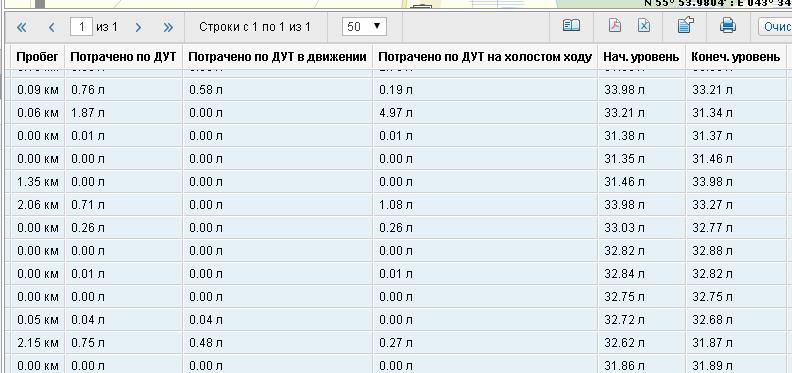Click the export settings icon
792x373 pixels.
click(685, 25)
